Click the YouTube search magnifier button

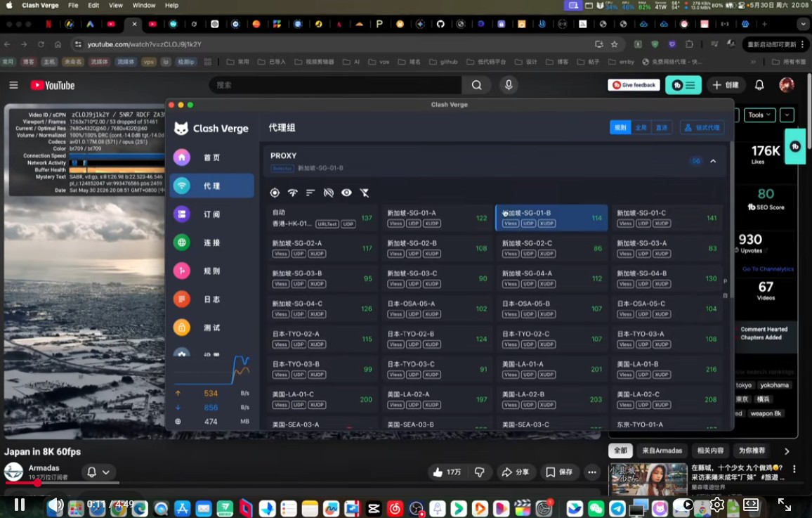tap(476, 85)
